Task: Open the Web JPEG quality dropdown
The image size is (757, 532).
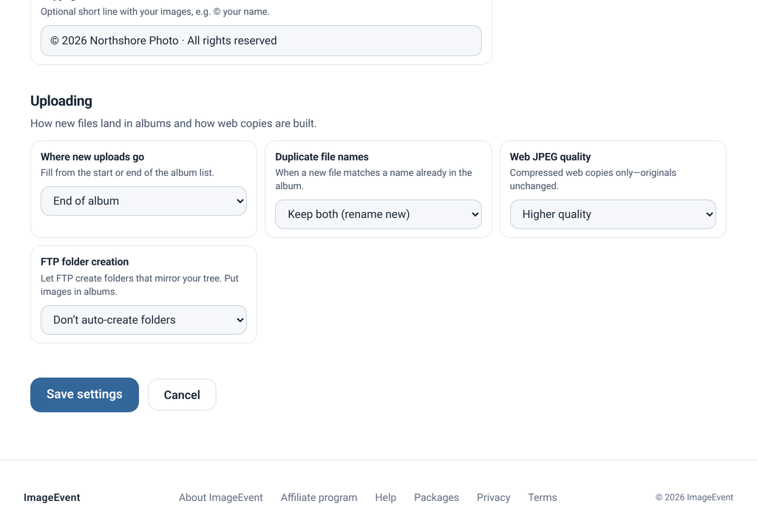Action: click(613, 214)
